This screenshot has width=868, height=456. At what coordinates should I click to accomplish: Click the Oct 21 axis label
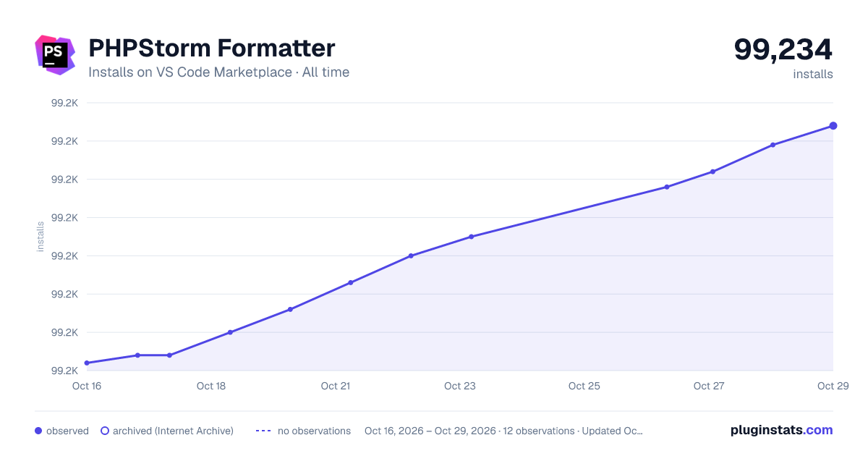[336, 386]
